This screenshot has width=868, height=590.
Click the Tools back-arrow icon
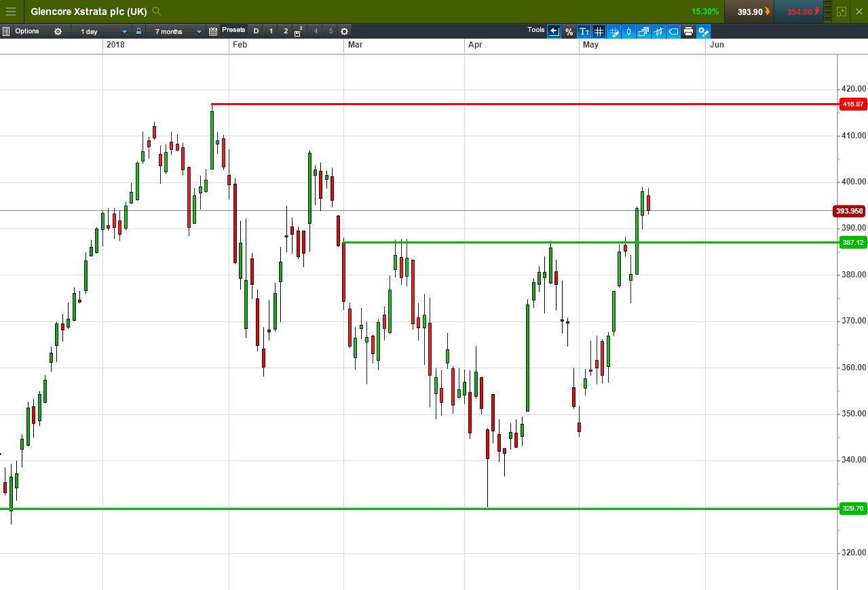(x=554, y=31)
